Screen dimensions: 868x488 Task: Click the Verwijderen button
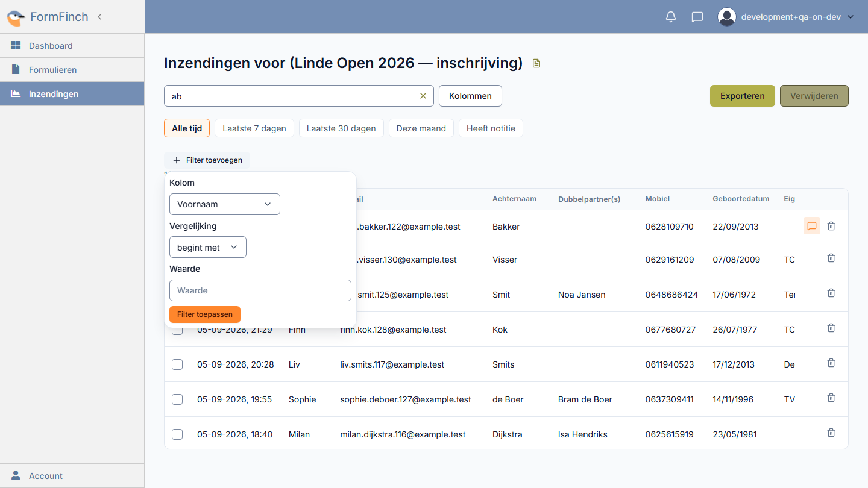click(x=814, y=96)
